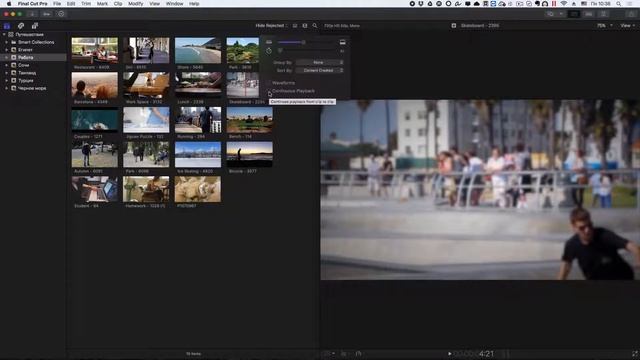This screenshot has width=640, height=360.
Task: Expand the Smart Collections folder
Action: (7, 42)
